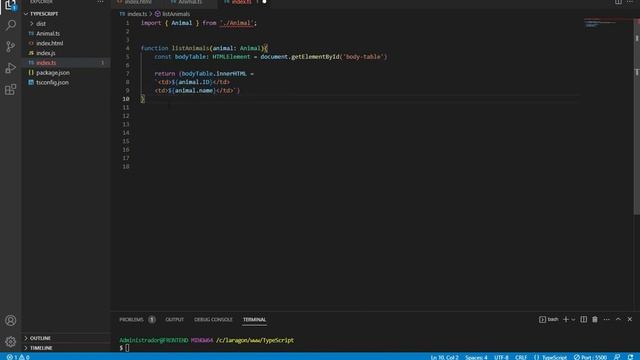Click the notifications bell in the status bar
The image size is (640, 360).
[631, 357]
